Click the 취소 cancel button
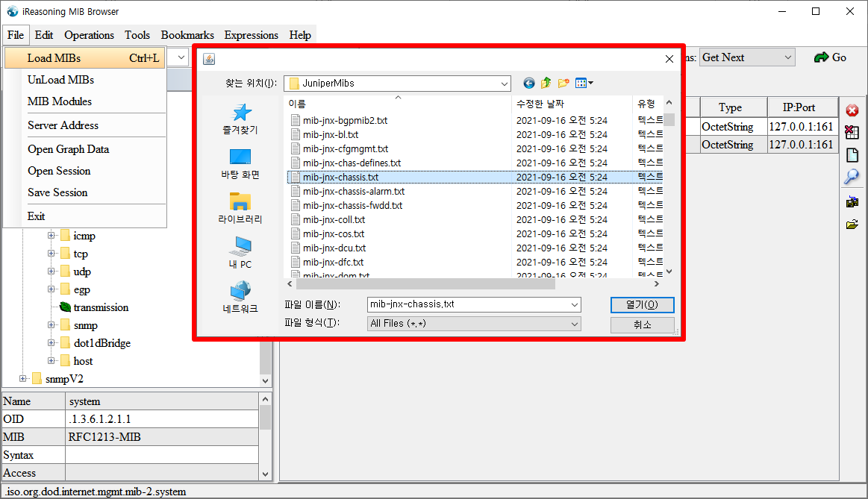Image resolution: width=868 pixels, height=499 pixels. [x=642, y=324]
